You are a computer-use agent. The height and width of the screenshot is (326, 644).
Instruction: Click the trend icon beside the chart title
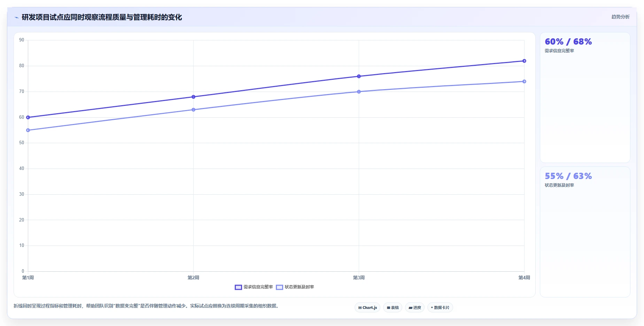click(x=16, y=17)
